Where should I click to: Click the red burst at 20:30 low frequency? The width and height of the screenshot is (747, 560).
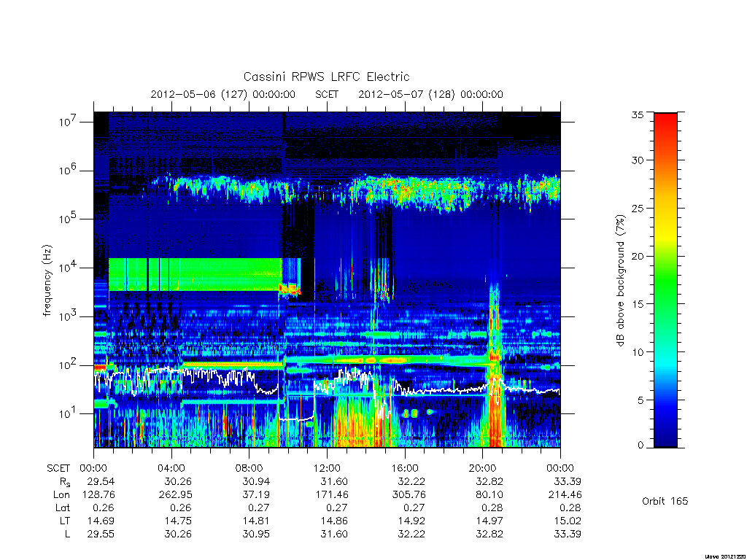[495, 419]
